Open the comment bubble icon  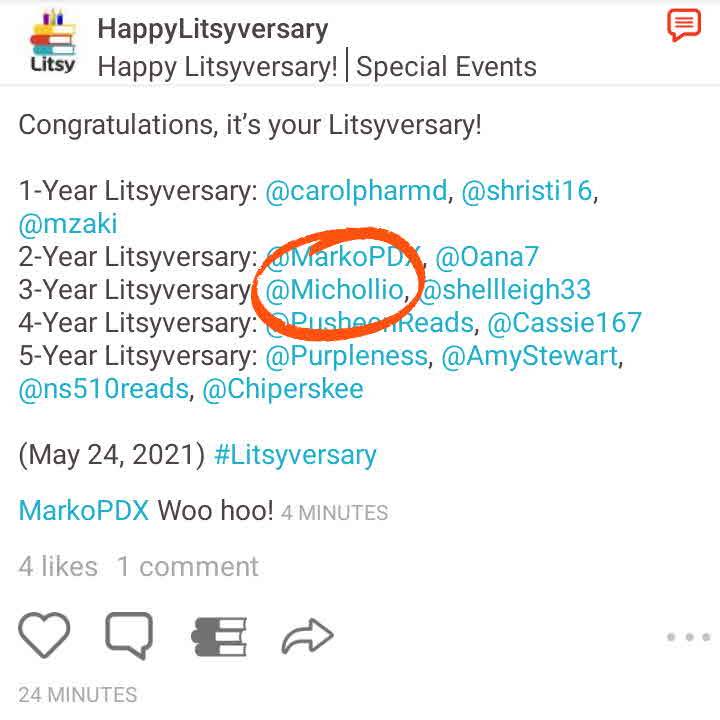[x=129, y=636]
